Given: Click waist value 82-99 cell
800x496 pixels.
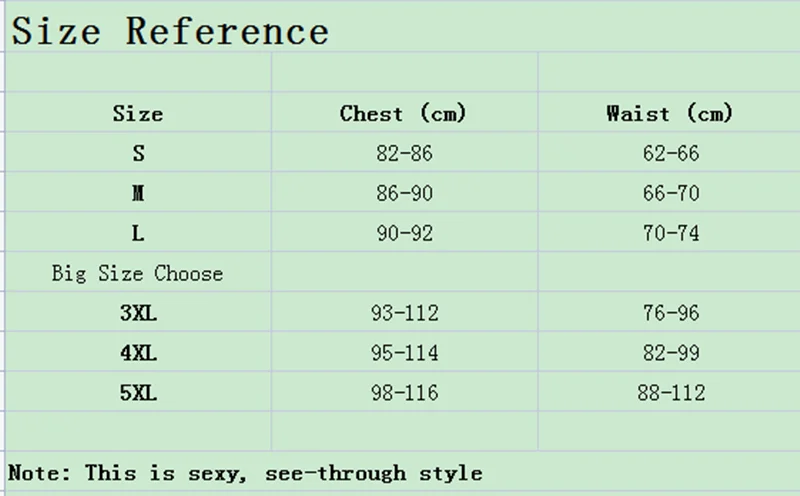Looking at the screenshot, I should [670, 353].
